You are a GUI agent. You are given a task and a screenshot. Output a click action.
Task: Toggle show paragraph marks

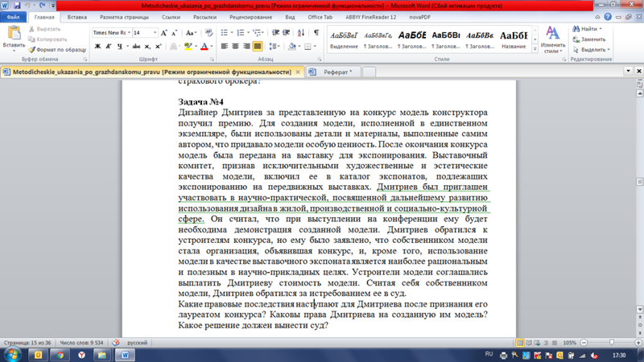(316, 33)
